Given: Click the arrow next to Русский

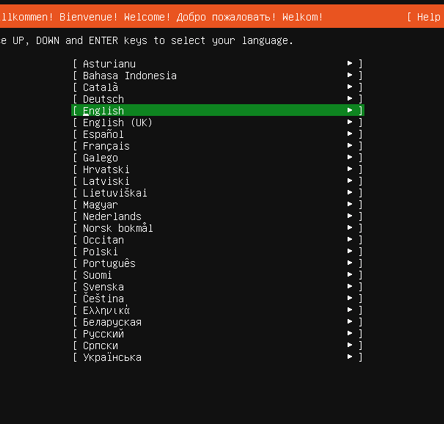Looking at the screenshot, I should tap(350, 333).
